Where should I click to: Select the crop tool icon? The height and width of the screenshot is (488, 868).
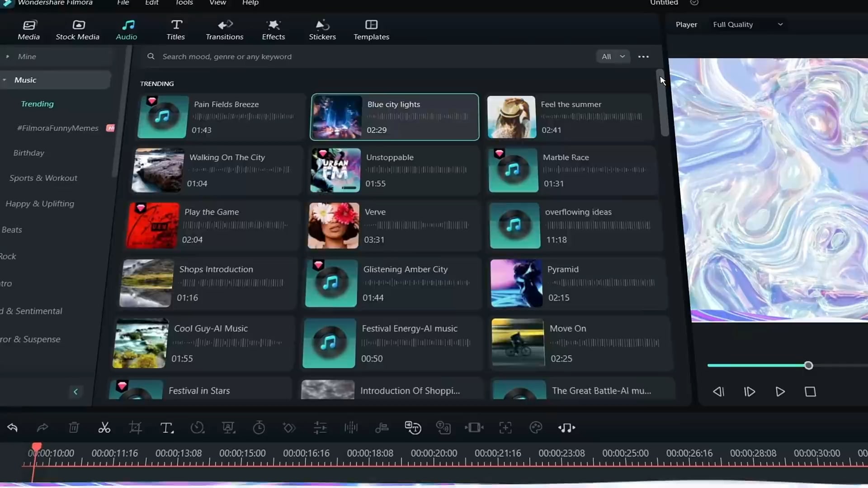(x=135, y=427)
